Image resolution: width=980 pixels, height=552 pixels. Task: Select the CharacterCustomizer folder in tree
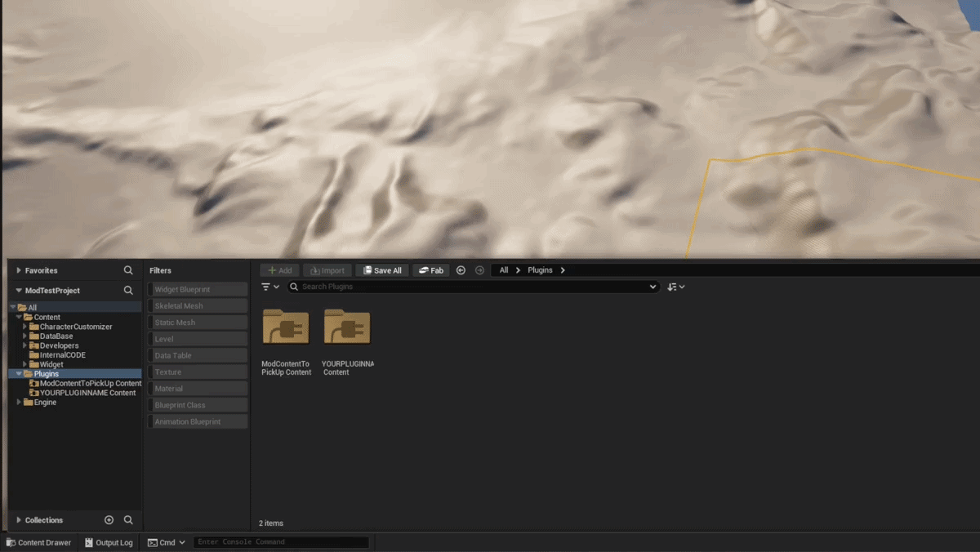[x=70, y=327]
